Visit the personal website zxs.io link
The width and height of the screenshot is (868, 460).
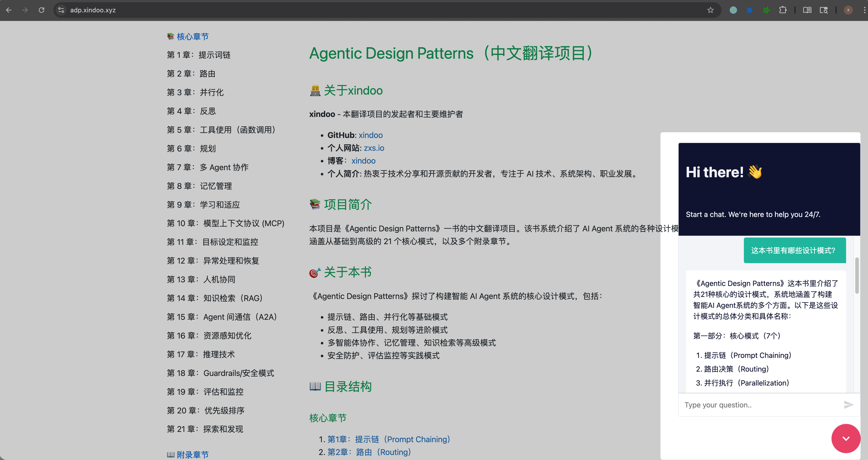pos(374,148)
